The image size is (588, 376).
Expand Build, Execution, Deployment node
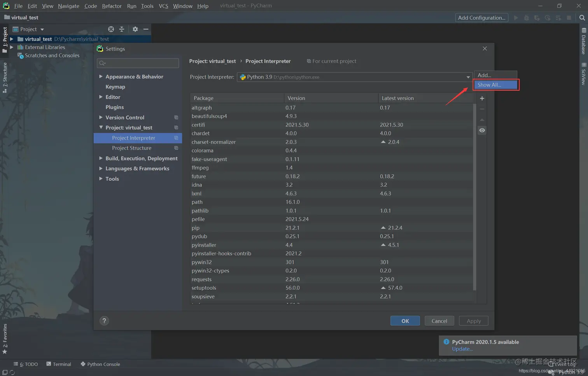tap(101, 158)
